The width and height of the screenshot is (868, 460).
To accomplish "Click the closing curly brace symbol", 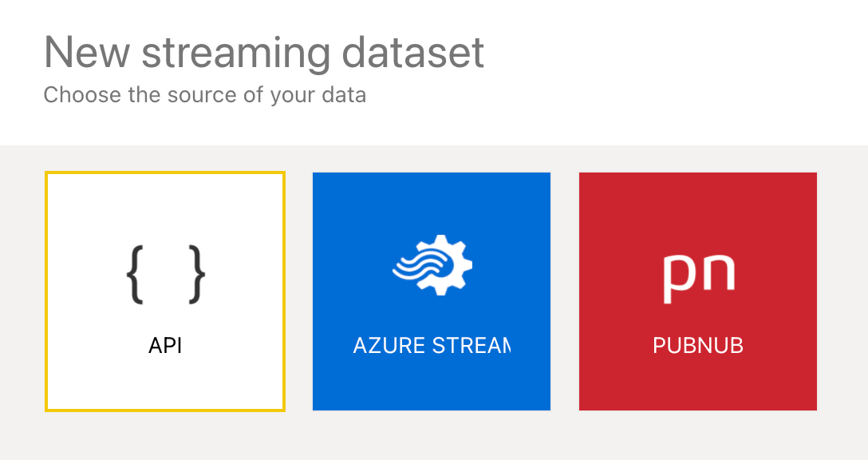I will [196, 274].
